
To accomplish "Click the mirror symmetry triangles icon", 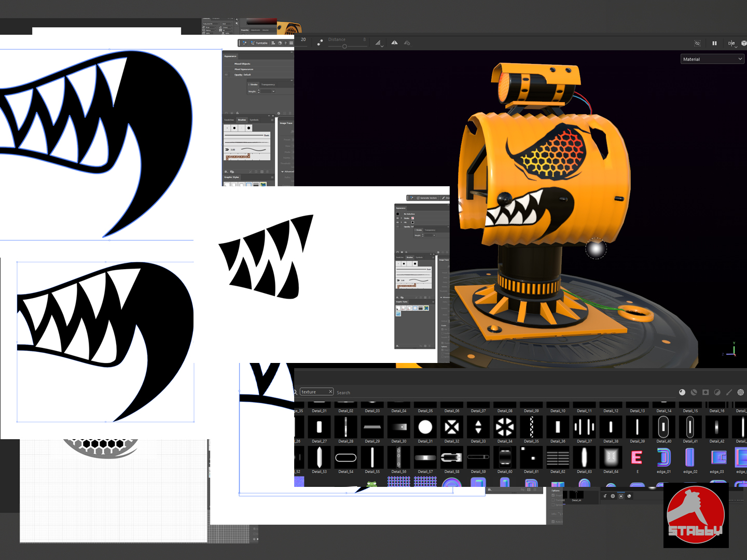I will click(x=394, y=43).
